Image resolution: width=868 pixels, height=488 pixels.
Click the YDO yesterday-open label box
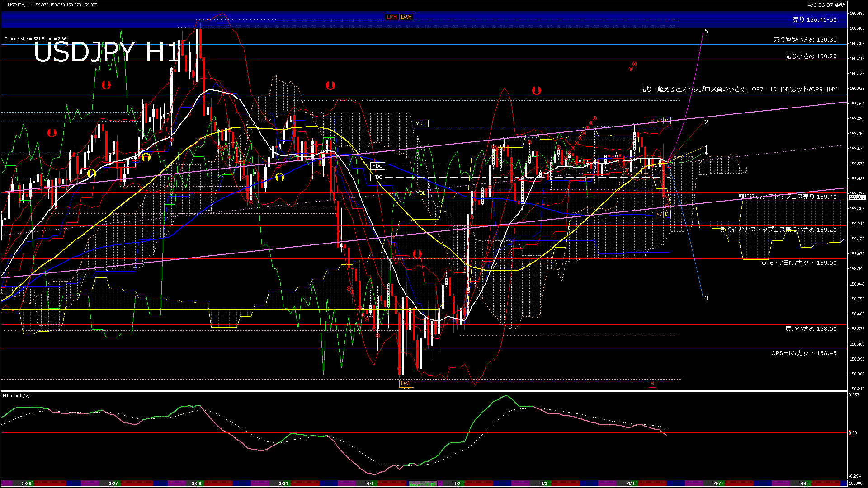point(377,177)
